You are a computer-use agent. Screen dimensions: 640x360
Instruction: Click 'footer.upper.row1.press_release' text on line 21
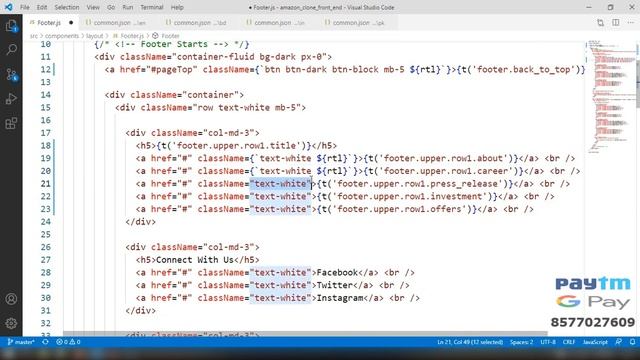click(418, 184)
